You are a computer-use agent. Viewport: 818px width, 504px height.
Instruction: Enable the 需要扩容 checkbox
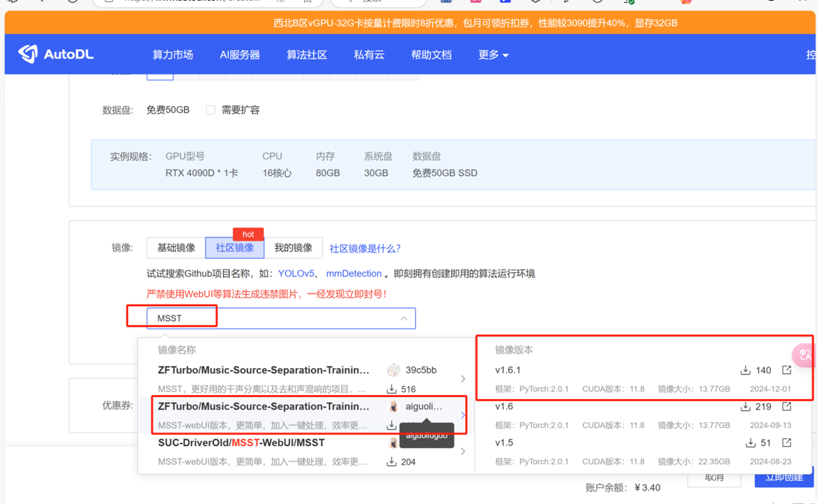211,110
